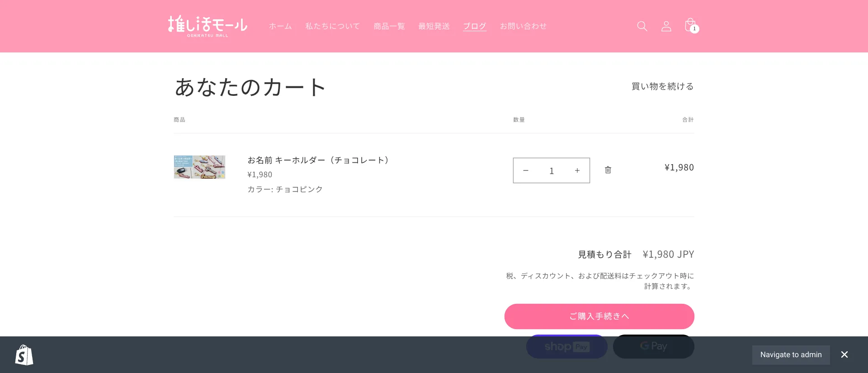This screenshot has width=868, height=373.
Task: Click the 商品 column header
Action: (x=179, y=120)
